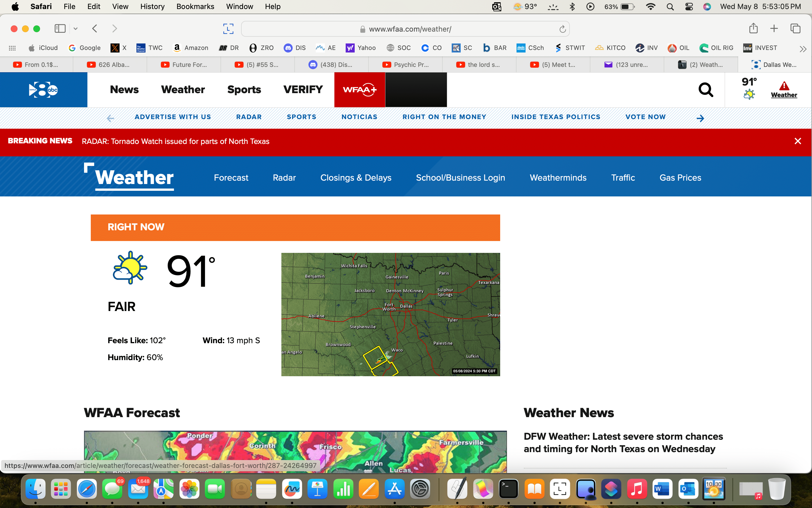Open INSIDE TEXAS POLITICS link
Screen dimensions: 812x508
pyautogui.click(x=556, y=117)
